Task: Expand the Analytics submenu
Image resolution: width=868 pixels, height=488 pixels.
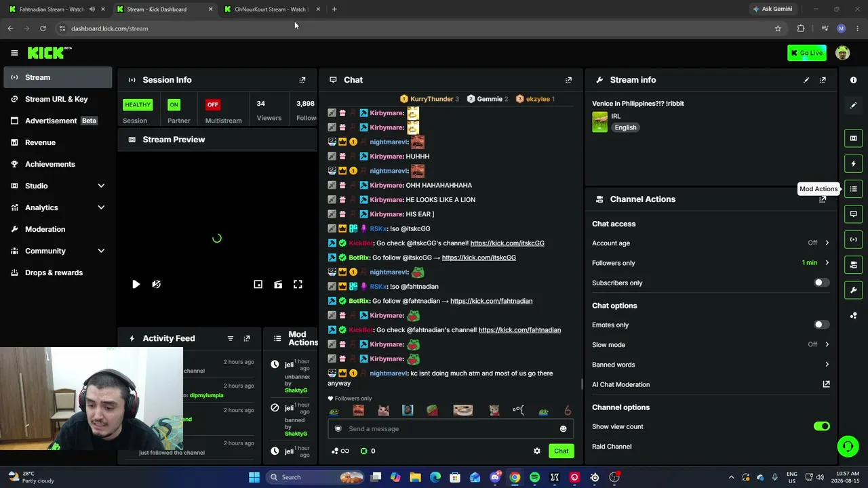Action: tap(101, 207)
